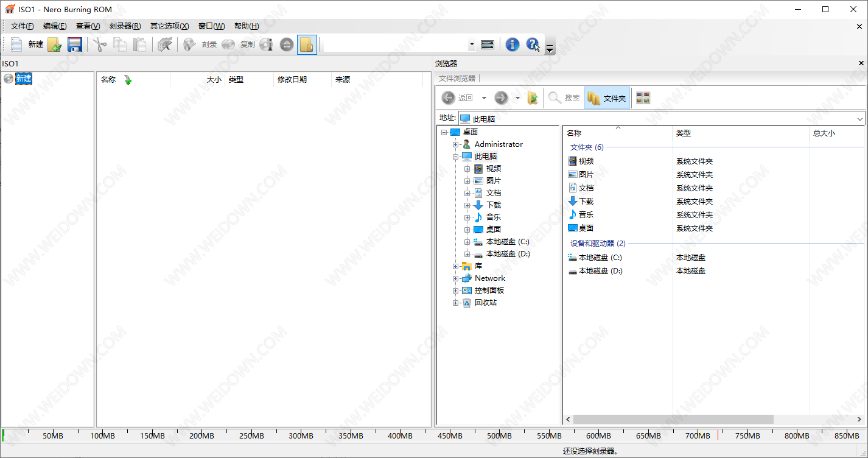The width and height of the screenshot is (868, 458).
Task: Select the 新建 disc node in ISO1 tree
Action: point(24,79)
